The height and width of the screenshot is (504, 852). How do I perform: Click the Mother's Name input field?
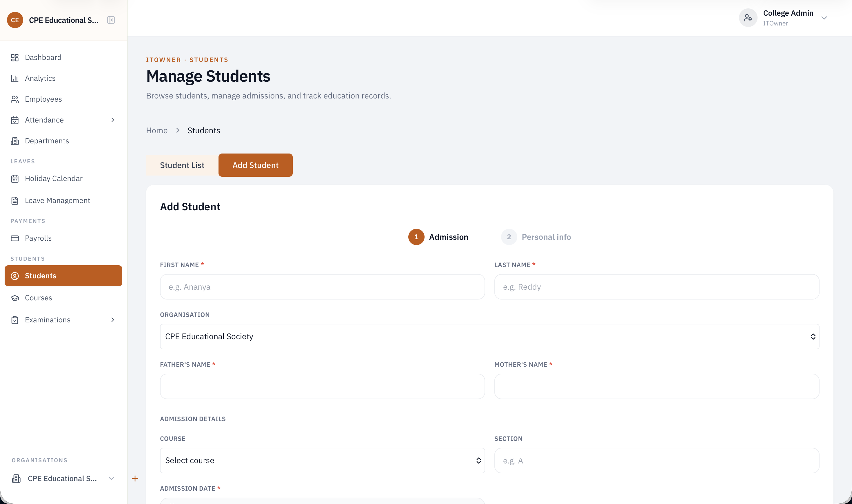coord(657,386)
